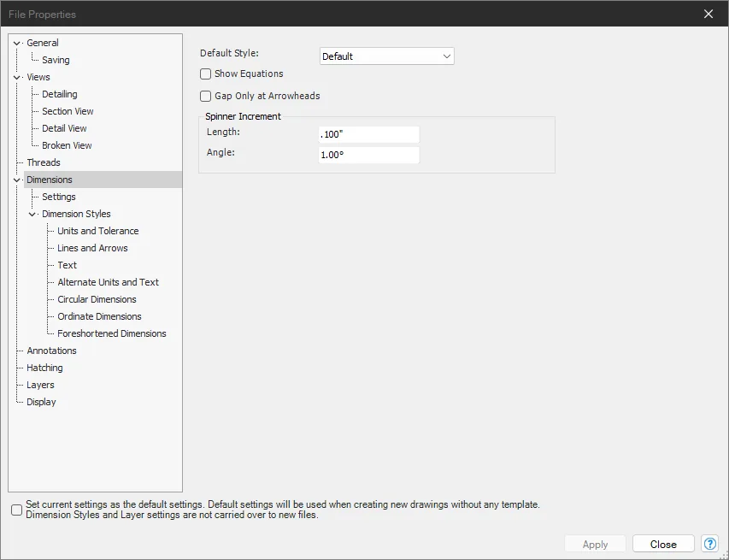
Task: Collapse the Dimensions tree node
Action: [x=17, y=180]
